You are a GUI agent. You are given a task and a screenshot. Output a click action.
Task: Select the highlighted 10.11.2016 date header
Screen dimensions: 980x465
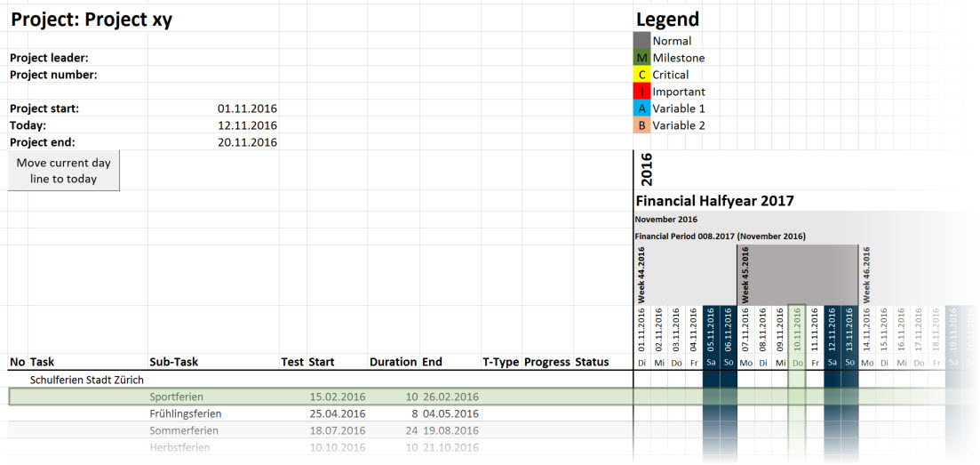pyautogui.click(x=798, y=331)
